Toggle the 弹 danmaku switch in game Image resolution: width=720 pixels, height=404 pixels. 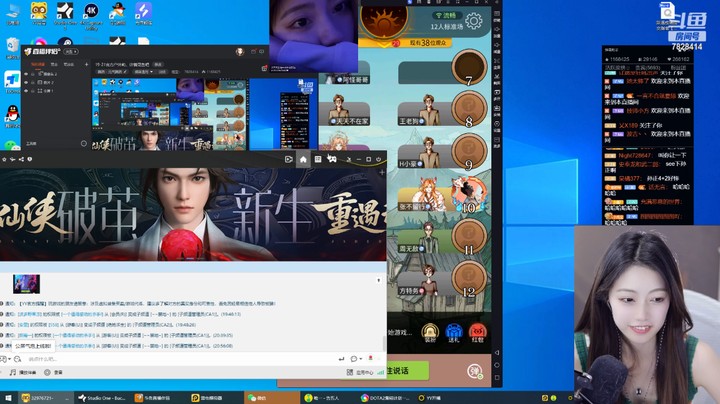475,371
